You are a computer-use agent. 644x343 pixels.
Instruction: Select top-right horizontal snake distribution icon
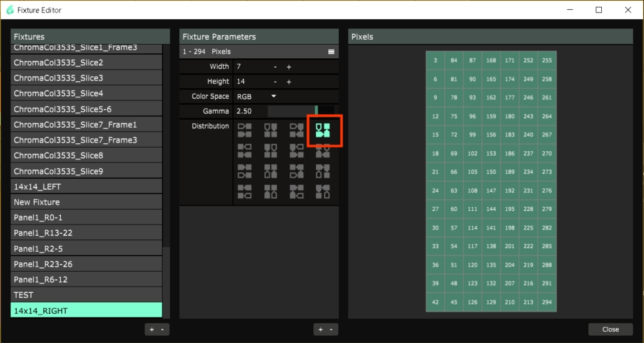coord(297,151)
